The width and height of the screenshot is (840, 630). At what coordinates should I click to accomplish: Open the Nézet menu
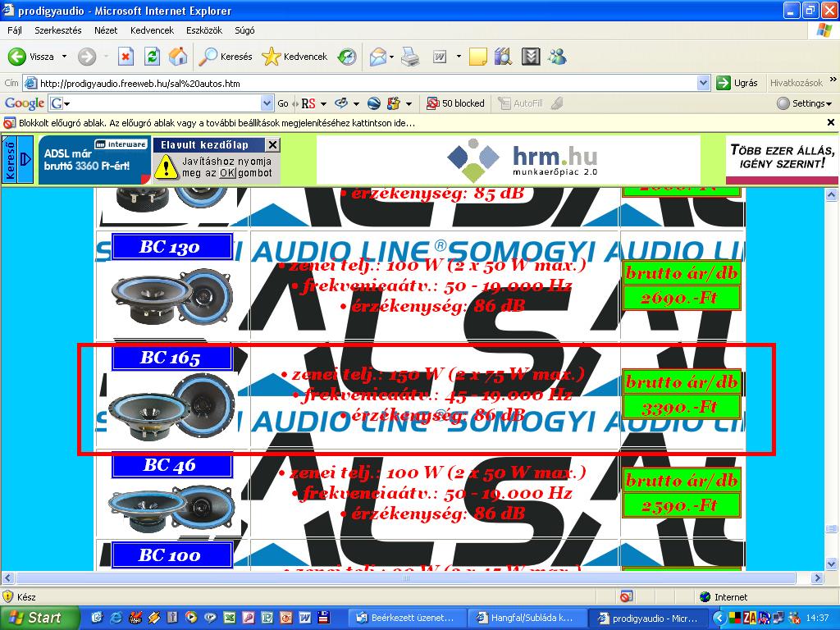click(106, 30)
